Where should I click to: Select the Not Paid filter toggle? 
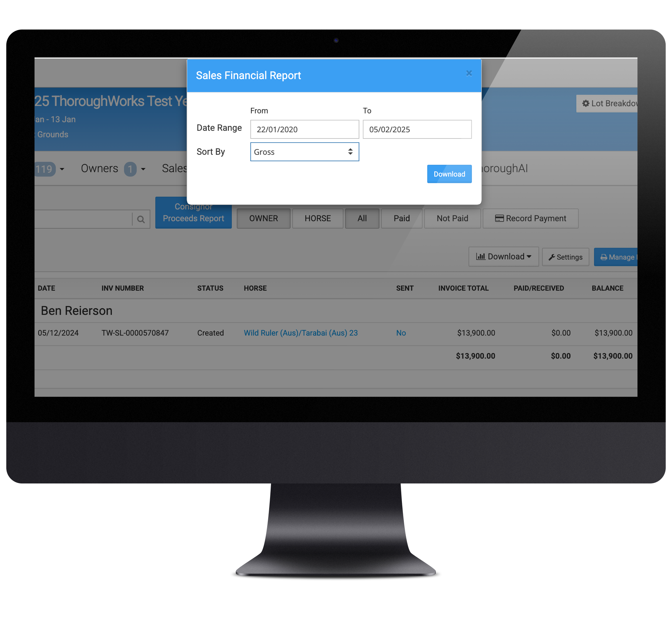click(x=453, y=218)
